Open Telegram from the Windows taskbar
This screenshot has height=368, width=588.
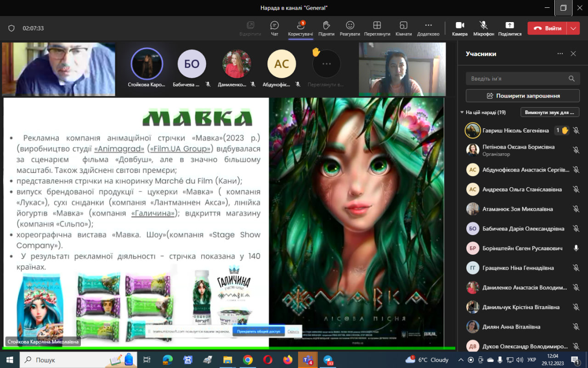328,360
